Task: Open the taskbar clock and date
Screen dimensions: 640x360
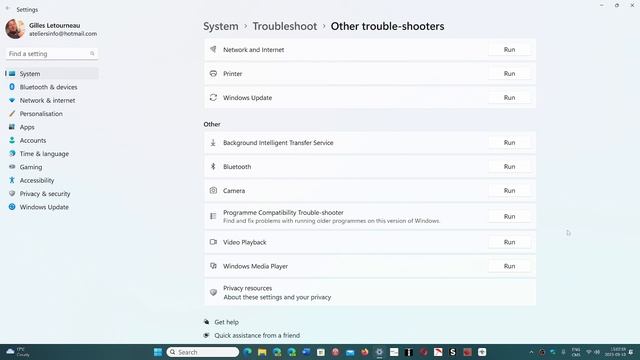Action: (615, 352)
